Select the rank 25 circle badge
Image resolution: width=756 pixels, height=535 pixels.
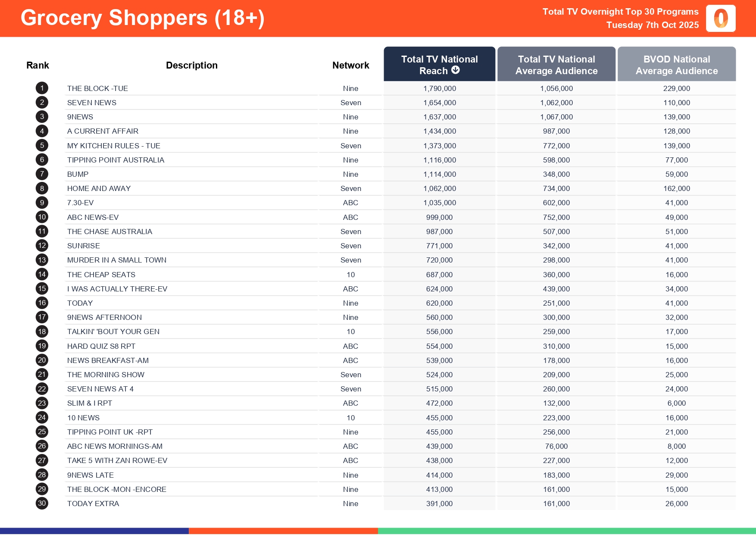[42, 432]
